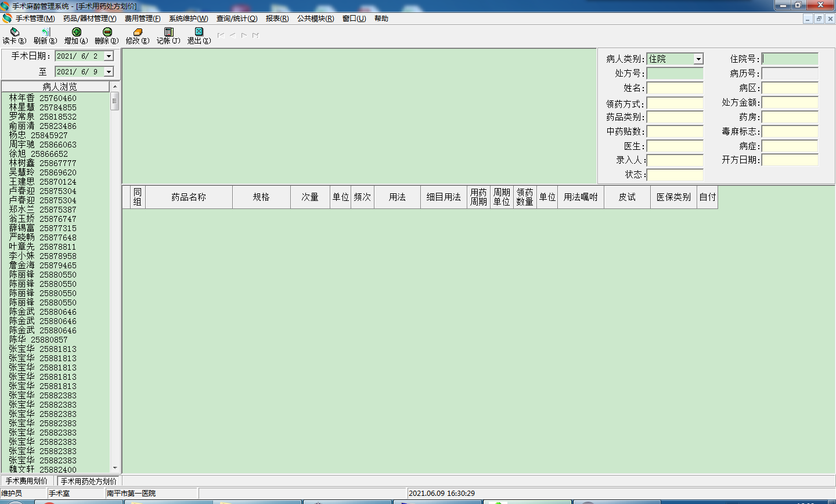Select patient 罗常泉 25818532
Image resolution: width=836 pixels, height=504 pixels.
(42, 117)
